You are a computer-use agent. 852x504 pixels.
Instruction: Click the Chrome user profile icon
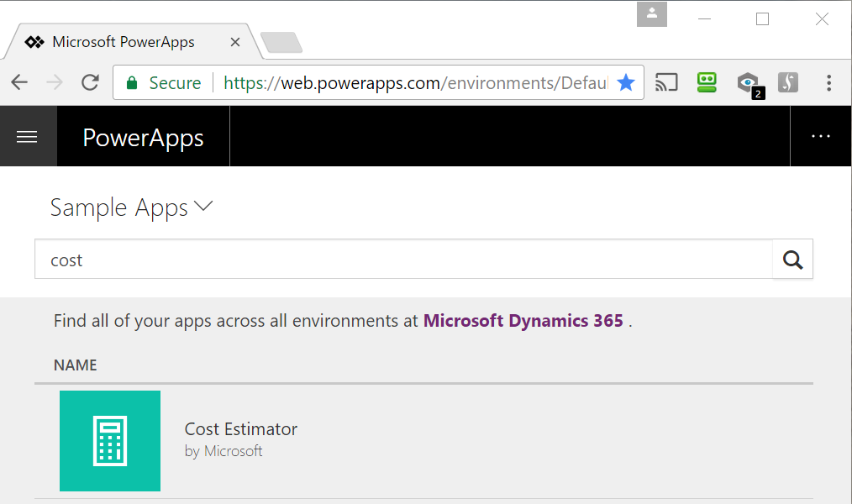pos(652,14)
